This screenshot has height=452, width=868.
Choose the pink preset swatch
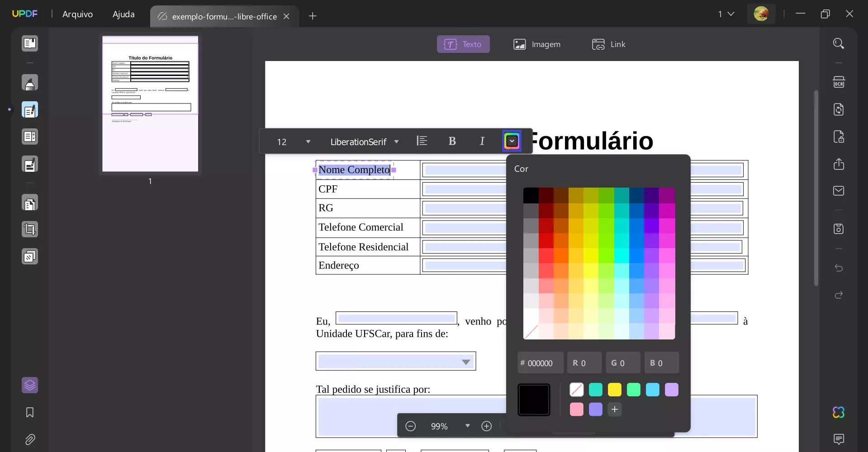coord(577,410)
